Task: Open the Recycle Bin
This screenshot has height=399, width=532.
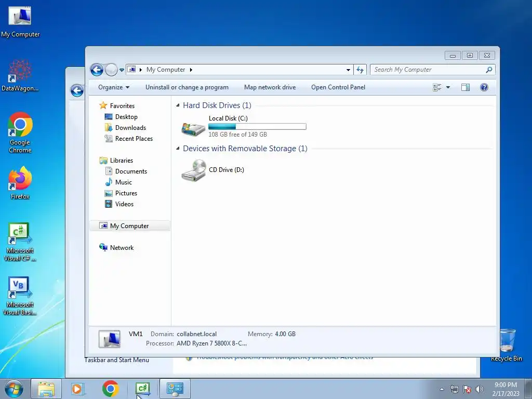Action: click(507, 345)
